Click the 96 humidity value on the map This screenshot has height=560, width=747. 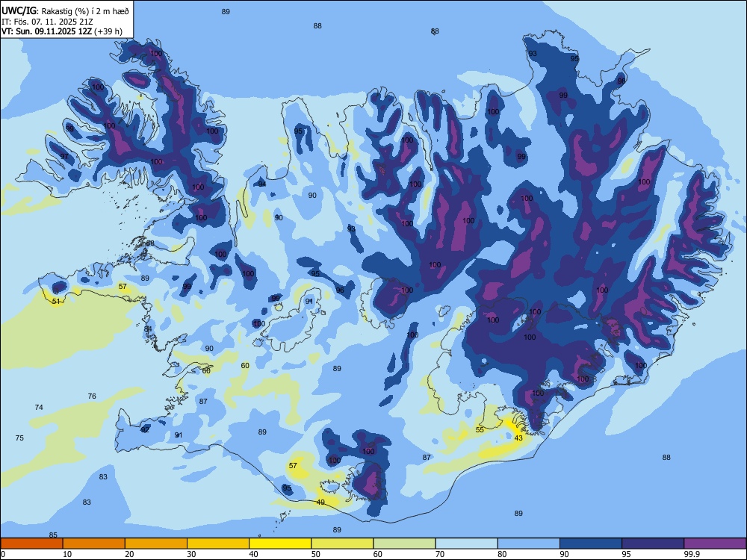pos(340,290)
